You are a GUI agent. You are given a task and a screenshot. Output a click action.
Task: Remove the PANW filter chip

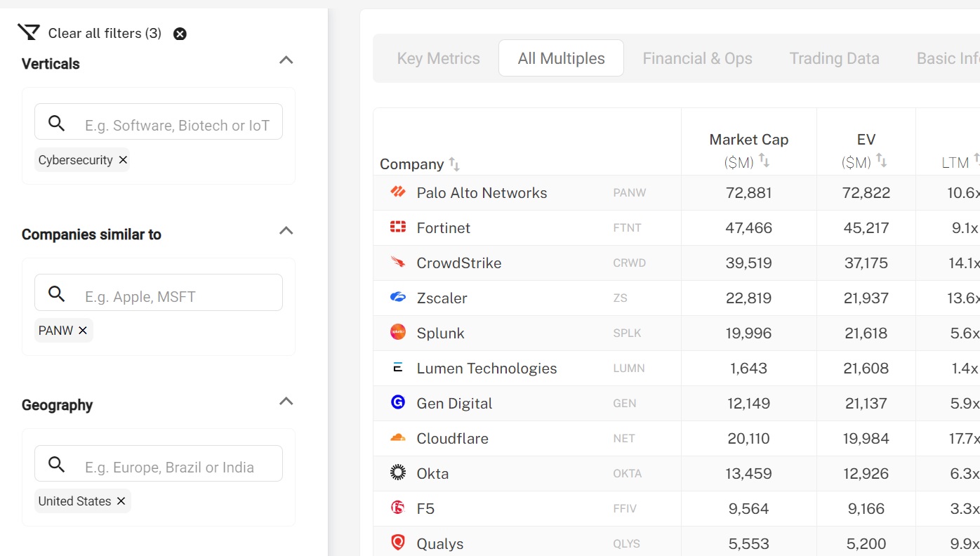83,331
